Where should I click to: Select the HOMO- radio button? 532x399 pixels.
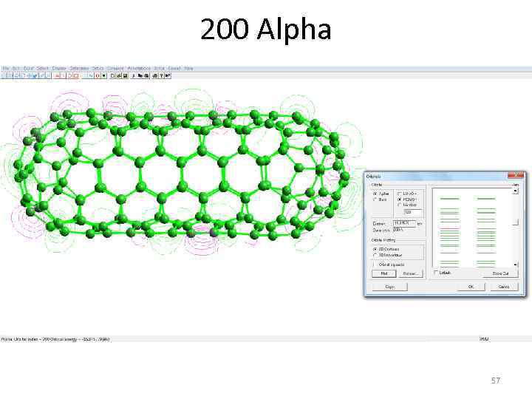pos(399,199)
